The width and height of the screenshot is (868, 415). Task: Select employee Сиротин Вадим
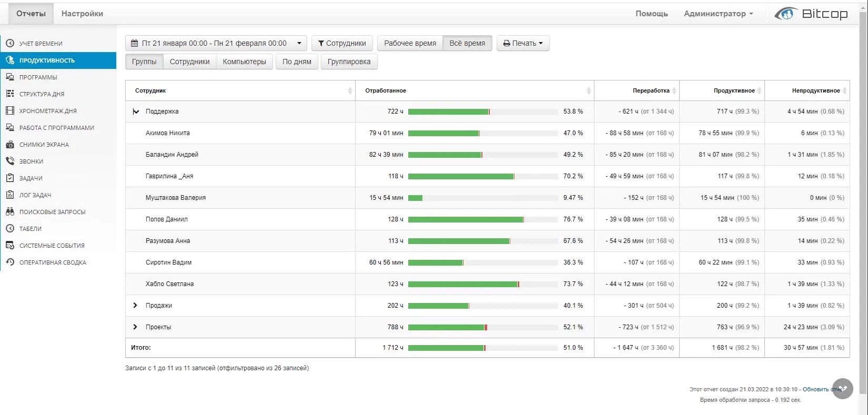[x=168, y=262]
